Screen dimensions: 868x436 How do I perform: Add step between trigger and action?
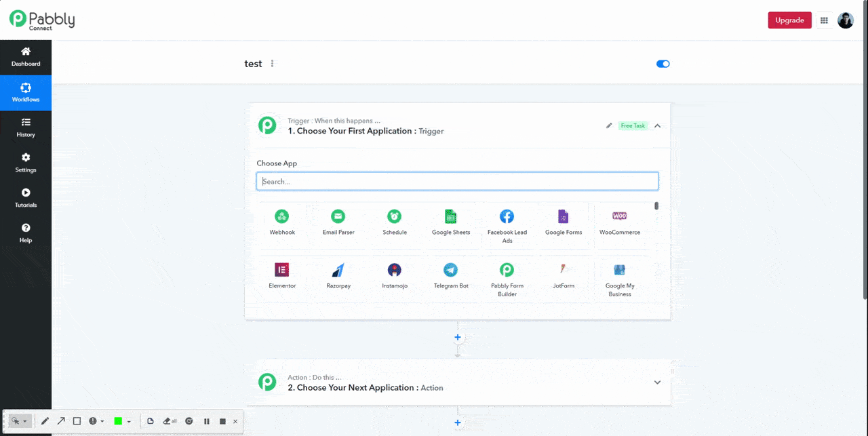point(458,337)
